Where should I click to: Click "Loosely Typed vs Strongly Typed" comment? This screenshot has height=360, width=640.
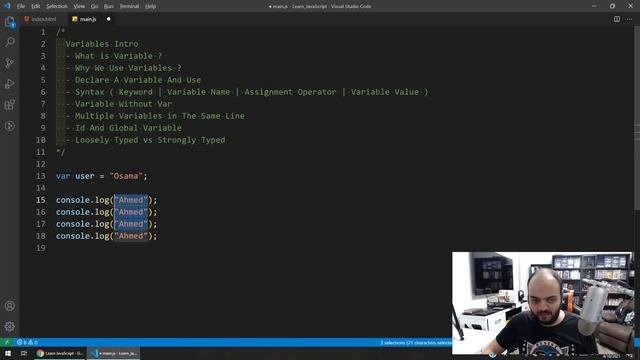150,140
